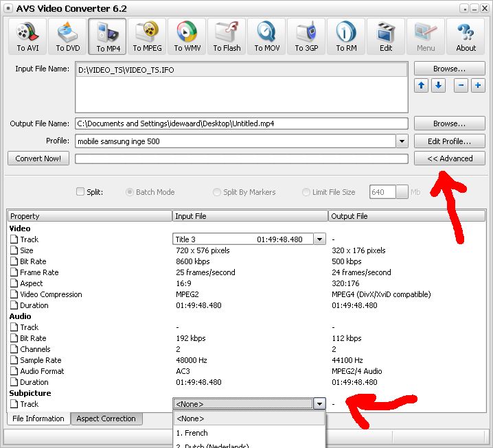This screenshot has width=493, height=448.
Task: Click the Output File Name field
Action: pos(242,123)
